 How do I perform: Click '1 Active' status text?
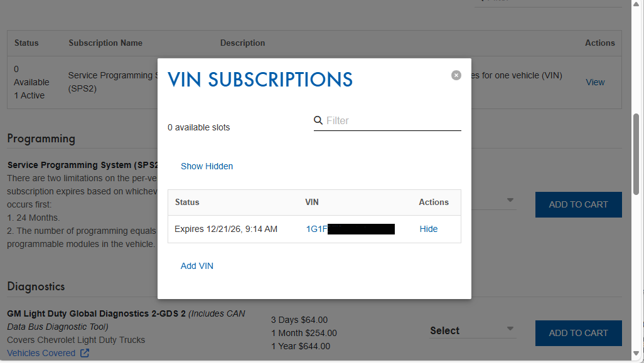[x=29, y=95]
